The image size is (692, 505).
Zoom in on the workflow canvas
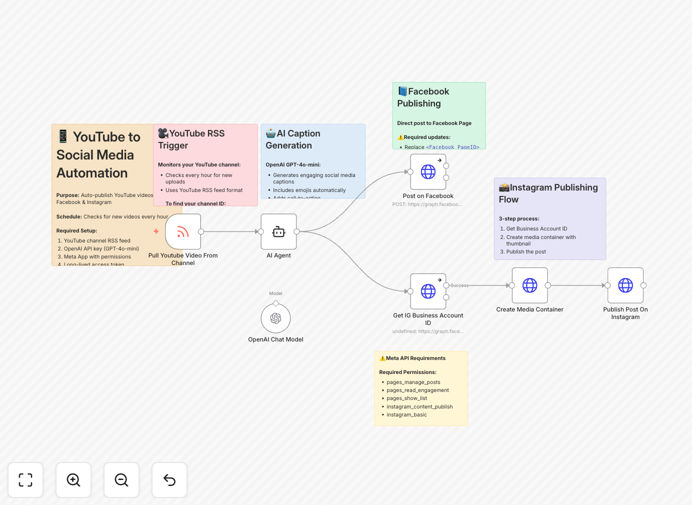tap(73, 480)
